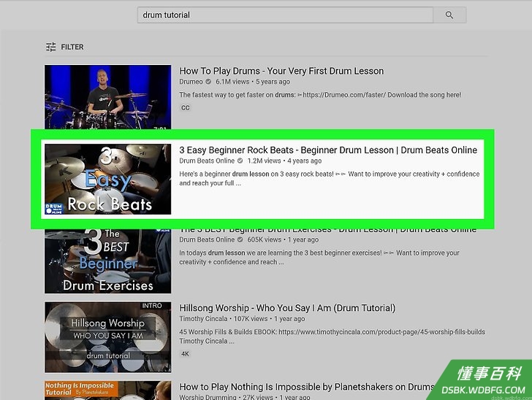532x400 pixels.
Task: Open '3 BEST Beginner Drum Exercises' thumbnail
Action: 108,261
